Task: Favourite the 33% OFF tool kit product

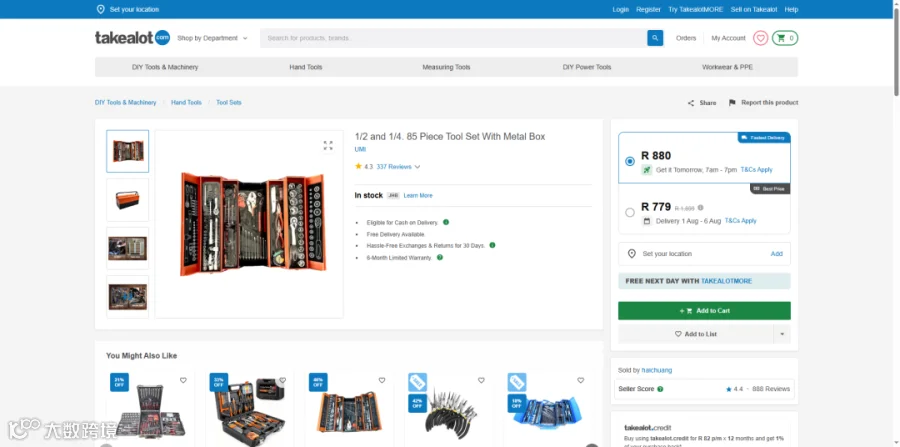Action: (282, 380)
